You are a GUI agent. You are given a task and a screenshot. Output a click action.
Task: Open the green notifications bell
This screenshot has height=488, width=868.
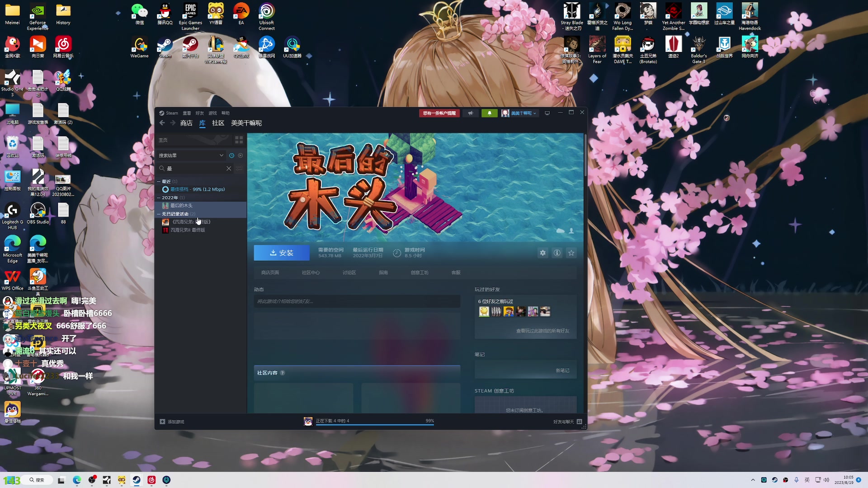pyautogui.click(x=489, y=113)
